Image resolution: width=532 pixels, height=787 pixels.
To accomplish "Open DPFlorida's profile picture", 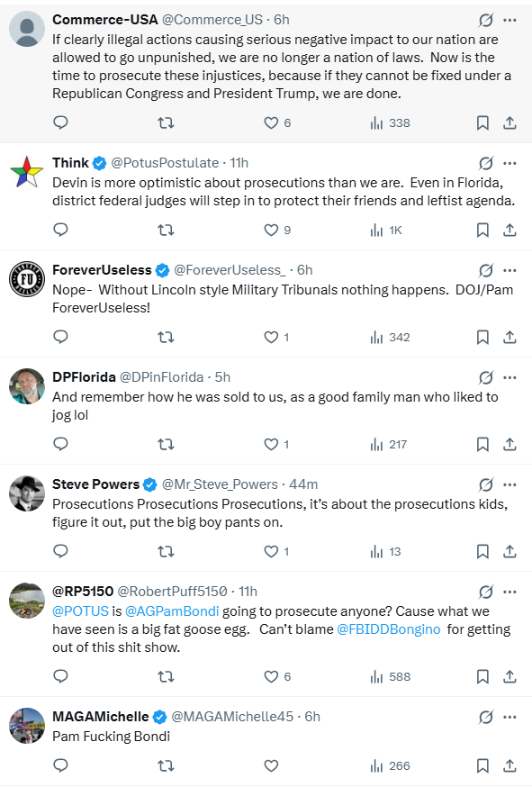I will click(x=27, y=386).
